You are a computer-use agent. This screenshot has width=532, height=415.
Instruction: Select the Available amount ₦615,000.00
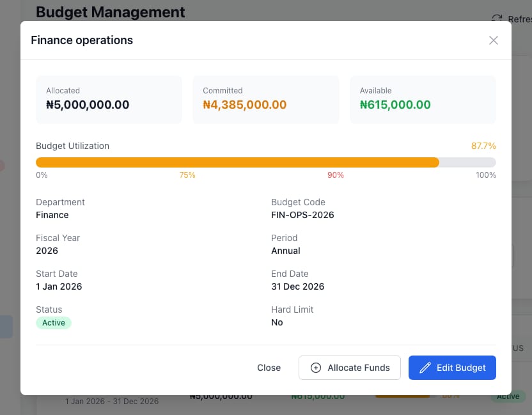tap(395, 104)
